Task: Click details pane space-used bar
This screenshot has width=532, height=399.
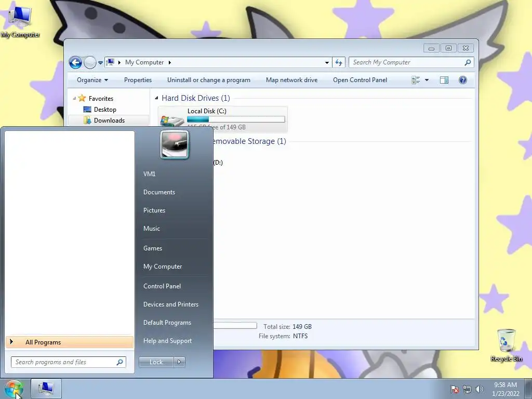Action: (x=235, y=326)
